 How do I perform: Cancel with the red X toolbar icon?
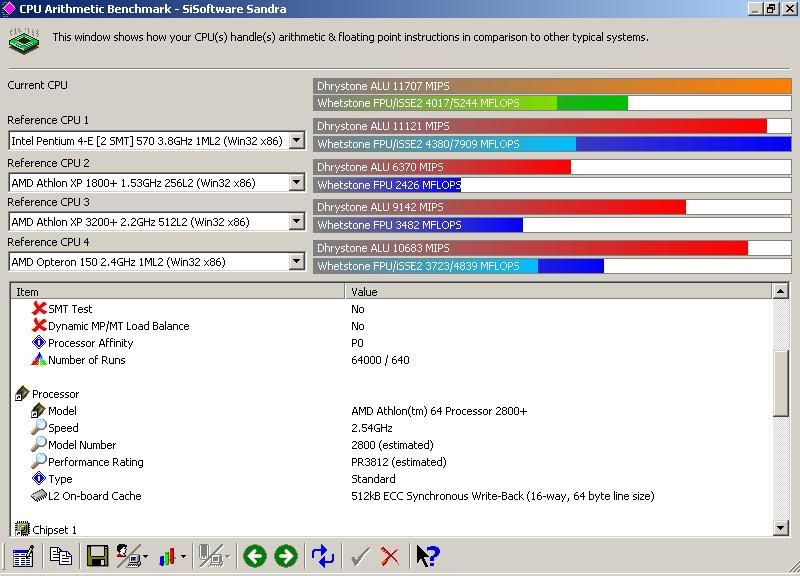(x=390, y=557)
